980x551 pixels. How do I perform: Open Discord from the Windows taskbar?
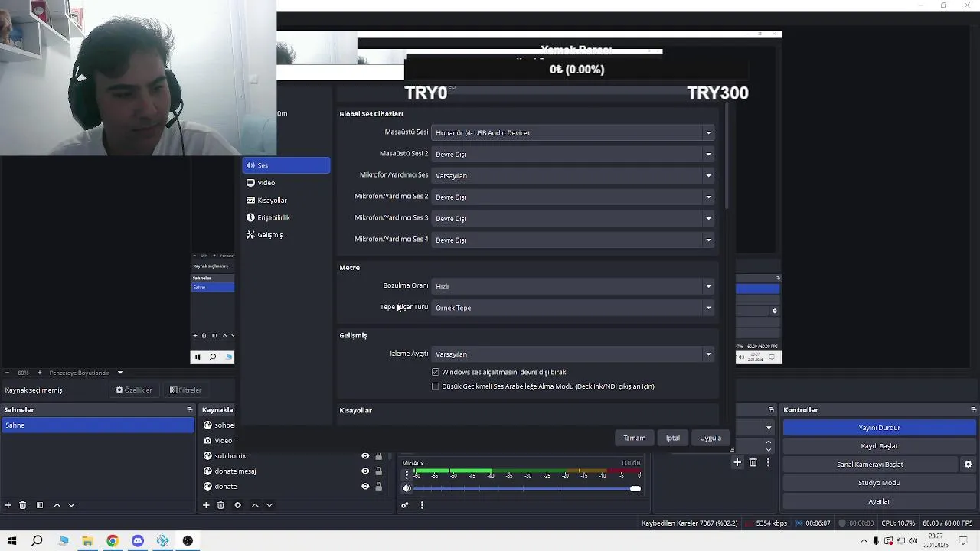click(x=138, y=541)
